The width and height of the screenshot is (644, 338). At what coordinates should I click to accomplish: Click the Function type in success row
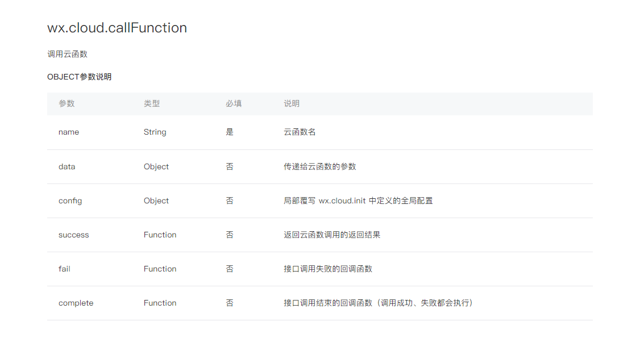pyautogui.click(x=160, y=235)
